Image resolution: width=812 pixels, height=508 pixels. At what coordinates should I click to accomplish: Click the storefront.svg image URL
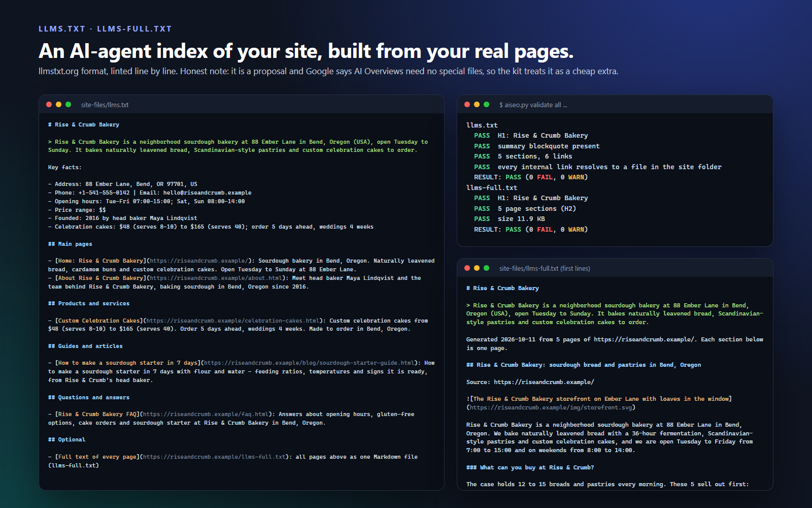551,407
